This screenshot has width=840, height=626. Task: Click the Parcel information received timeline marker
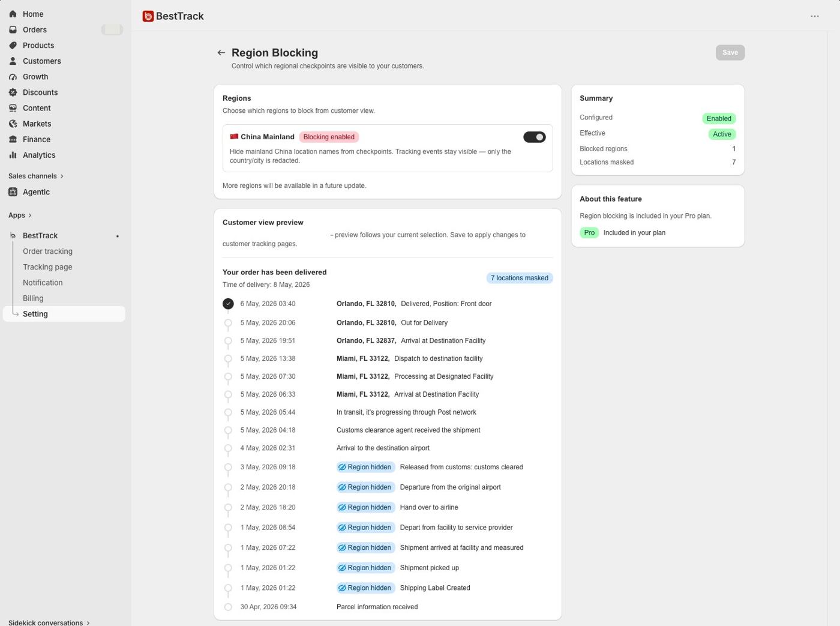(228, 607)
